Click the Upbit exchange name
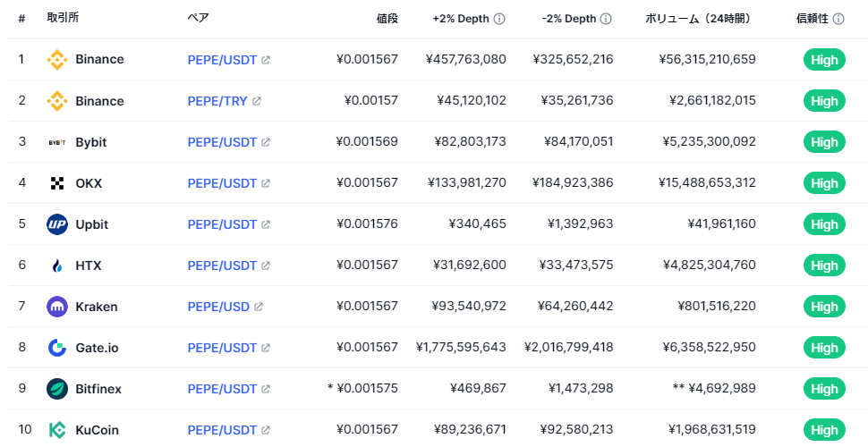This screenshot has width=868, height=447. (92, 224)
